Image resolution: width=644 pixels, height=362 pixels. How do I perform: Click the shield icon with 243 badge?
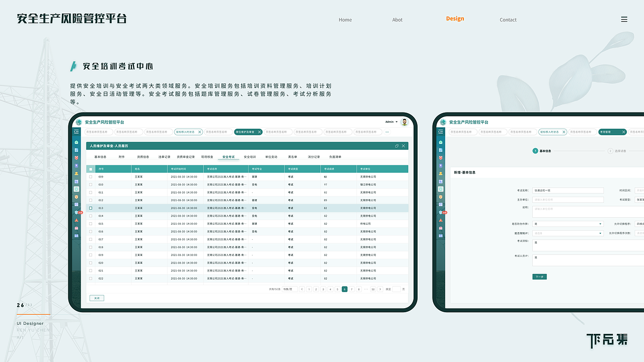click(75, 213)
